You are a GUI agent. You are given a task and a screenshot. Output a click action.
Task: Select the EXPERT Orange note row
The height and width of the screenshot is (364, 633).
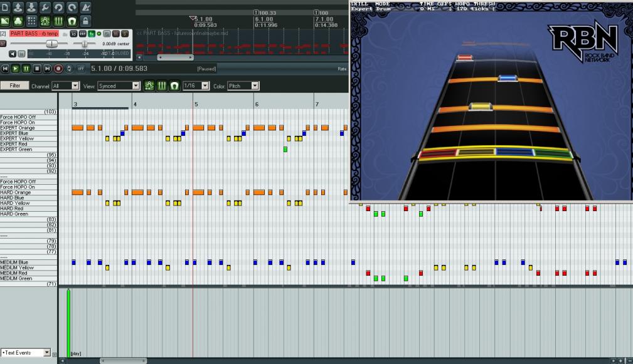(x=29, y=128)
